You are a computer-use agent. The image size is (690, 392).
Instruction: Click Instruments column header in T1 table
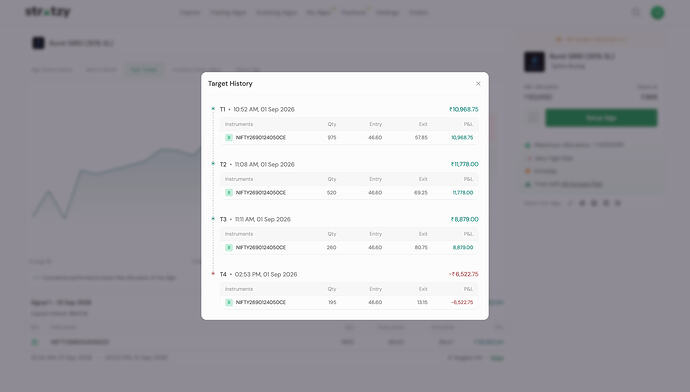pyautogui.click(x=239, y=125)
